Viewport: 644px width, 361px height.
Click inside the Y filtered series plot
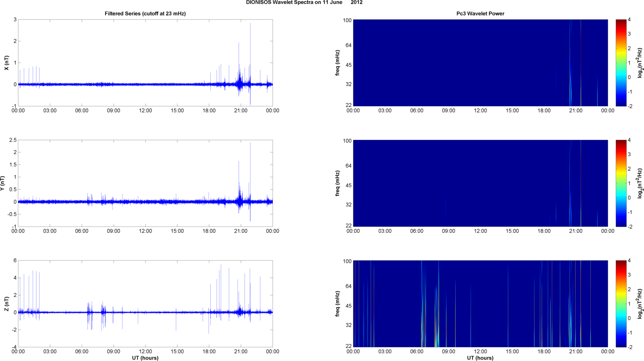pyautogui.click(x=145, y=183)
